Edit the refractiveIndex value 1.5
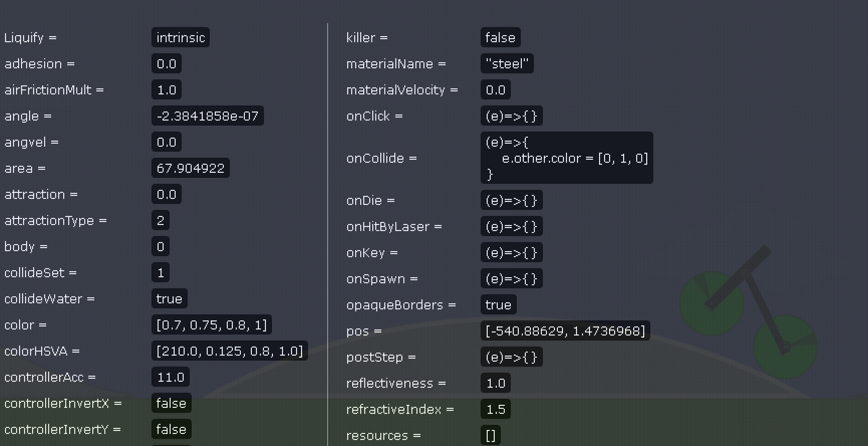The width and height of the screenshot is (868, 446). pos(496,409)
